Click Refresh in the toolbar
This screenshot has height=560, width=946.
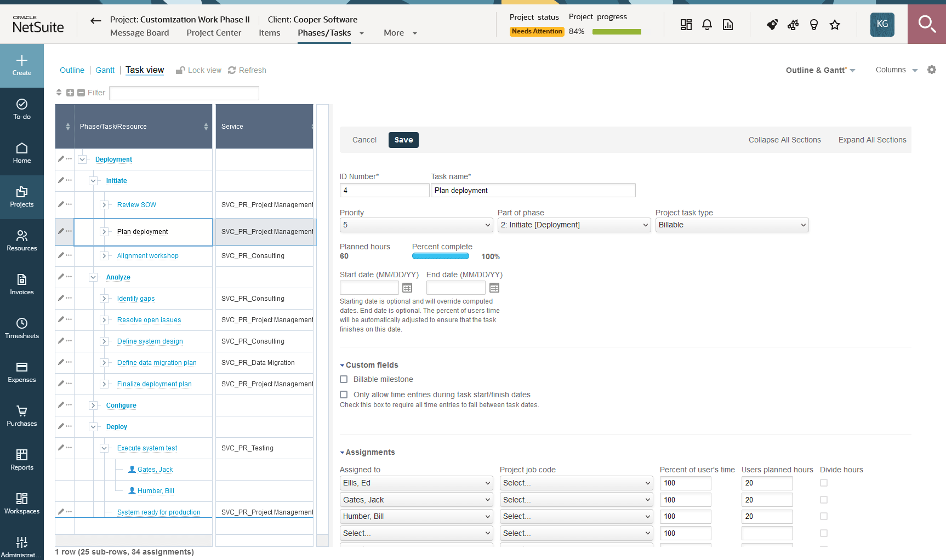click(x=247, y=70)
